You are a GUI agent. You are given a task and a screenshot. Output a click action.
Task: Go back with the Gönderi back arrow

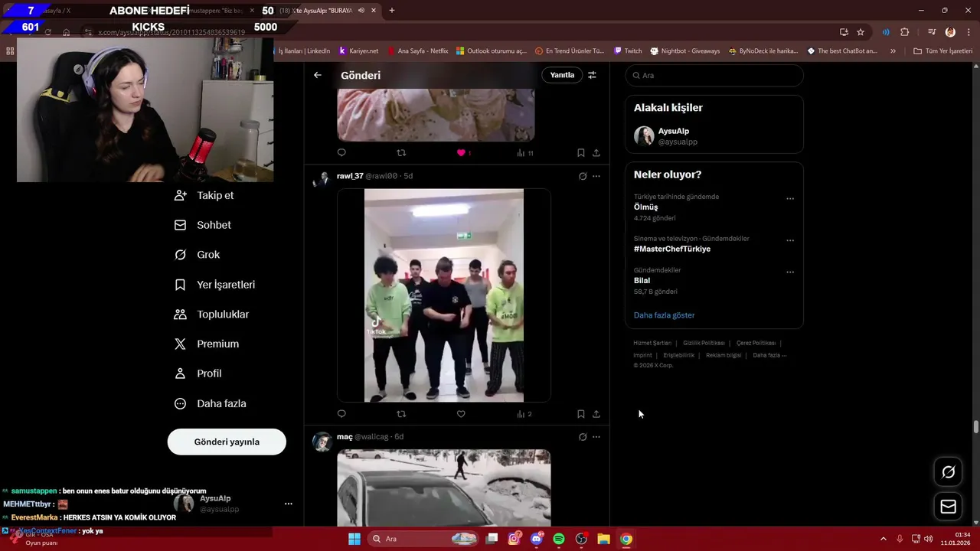[x=318, y=75]
